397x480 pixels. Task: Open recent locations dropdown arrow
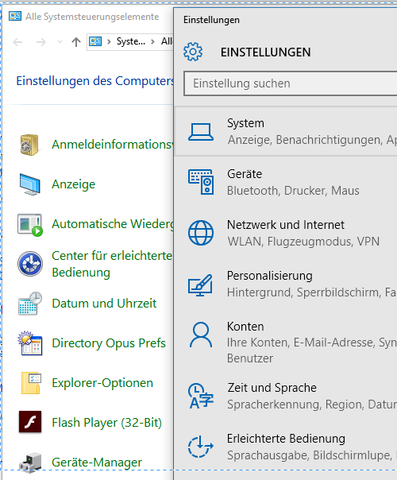click(x=60, y=42)
